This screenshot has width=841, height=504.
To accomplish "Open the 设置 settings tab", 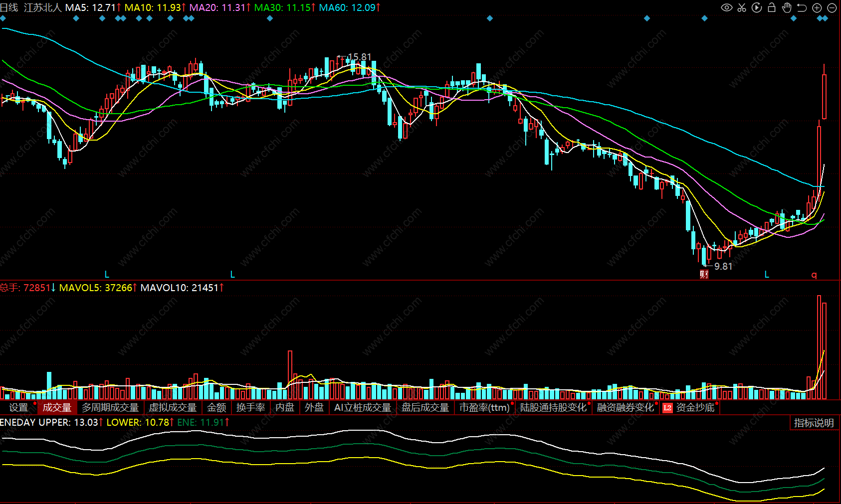I will (x=18, y=407).
